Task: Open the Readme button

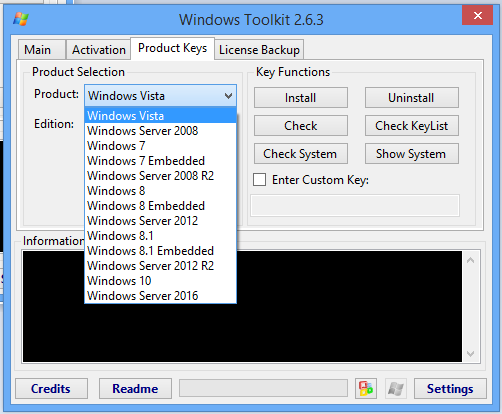Action: point(135,388)
